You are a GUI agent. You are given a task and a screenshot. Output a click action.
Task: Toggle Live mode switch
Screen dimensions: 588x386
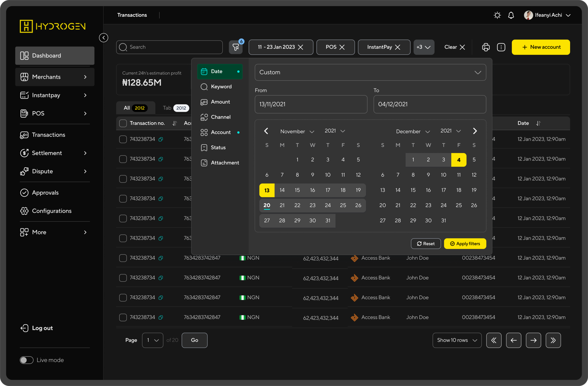click(x=27, y=360)
